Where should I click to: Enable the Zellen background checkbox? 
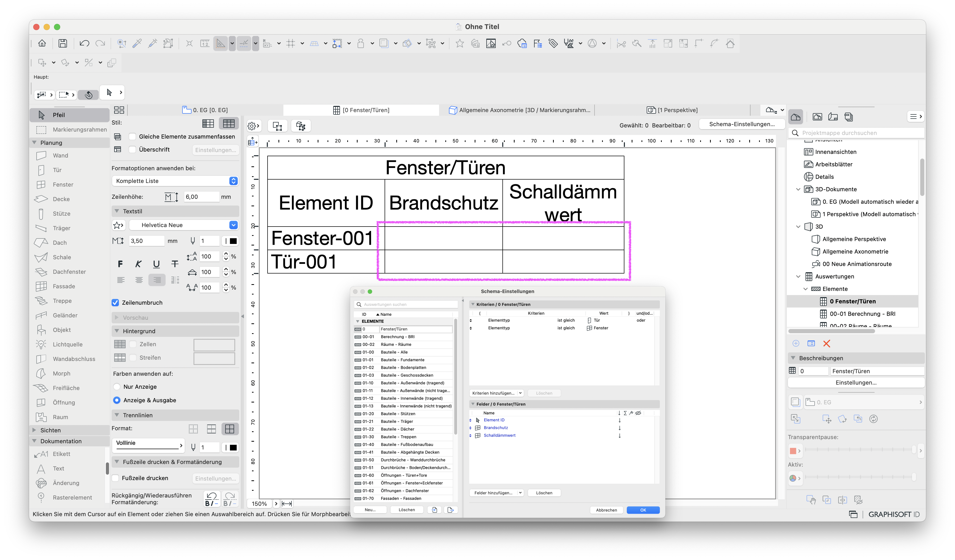click(x=133, y=344)
